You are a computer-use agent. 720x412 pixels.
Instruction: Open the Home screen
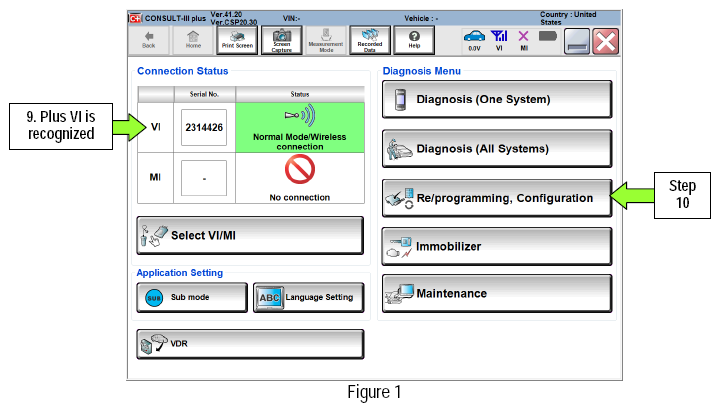(x=193, y=40)
